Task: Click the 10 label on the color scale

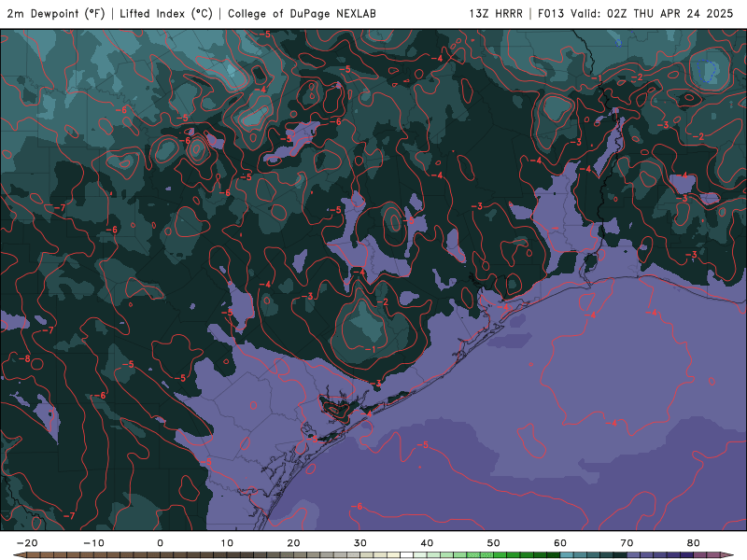Action: pyautogui.click(x=227, y=543)
